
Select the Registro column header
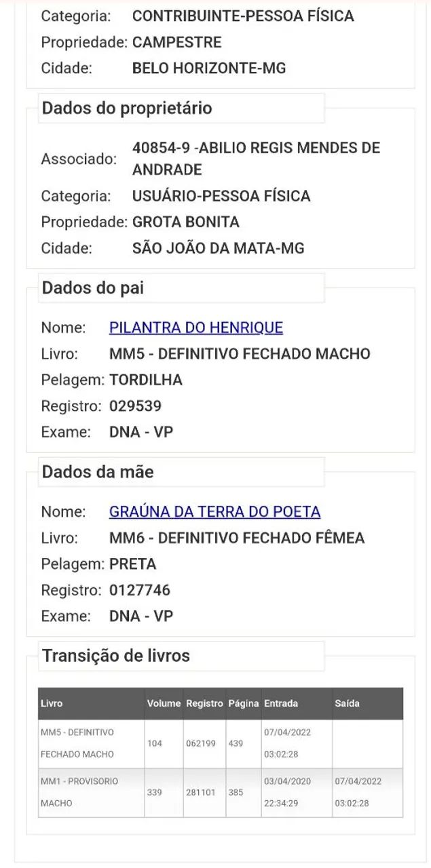(x=203, y=704)
